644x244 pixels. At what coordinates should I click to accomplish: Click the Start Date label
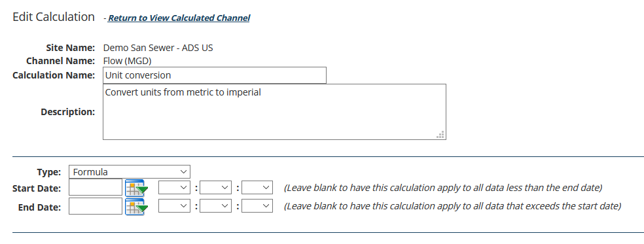(37, 188)
